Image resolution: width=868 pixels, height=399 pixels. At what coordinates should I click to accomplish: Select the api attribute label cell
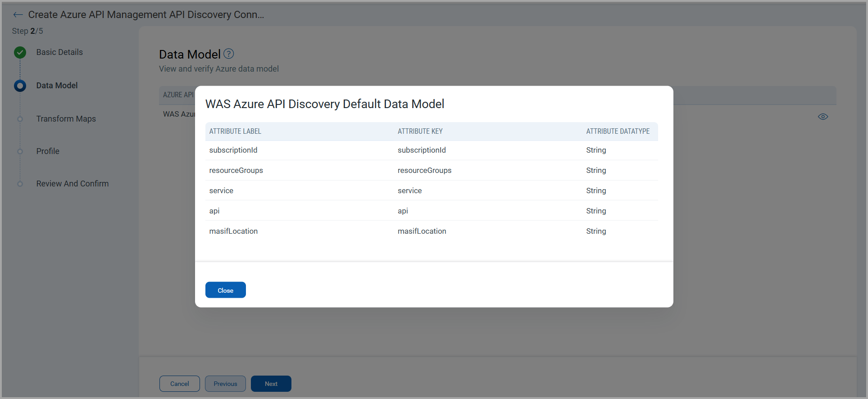pos(214,211)
